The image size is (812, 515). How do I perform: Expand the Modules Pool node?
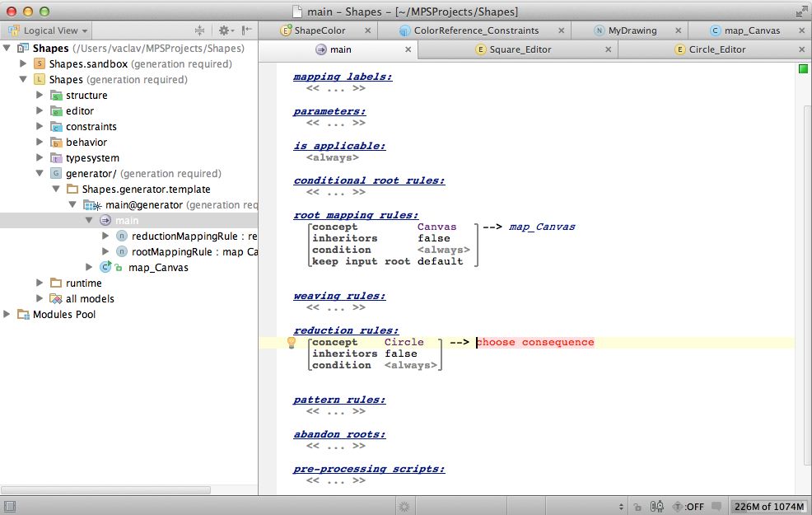click(8, 315)
